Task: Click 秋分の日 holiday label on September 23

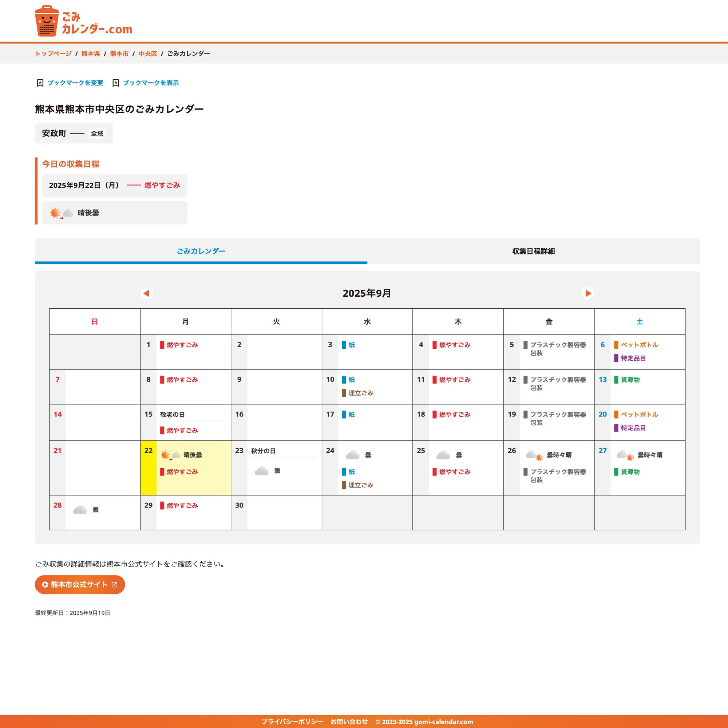Action: tap(263, 451)
